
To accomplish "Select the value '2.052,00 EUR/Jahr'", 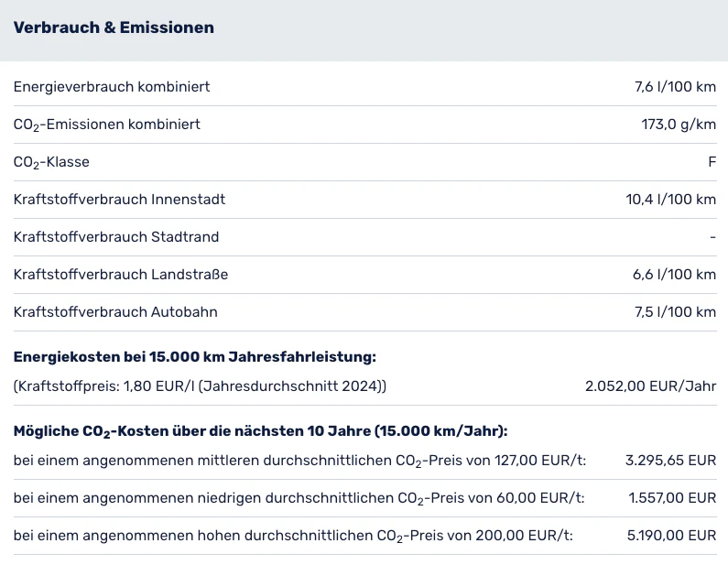I will 650,386.
